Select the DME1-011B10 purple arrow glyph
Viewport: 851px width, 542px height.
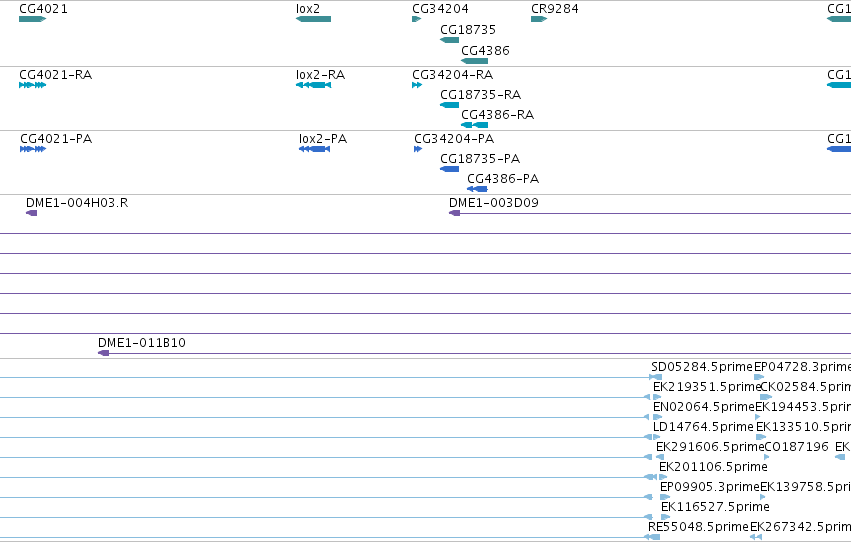click(x=103, y=353)
